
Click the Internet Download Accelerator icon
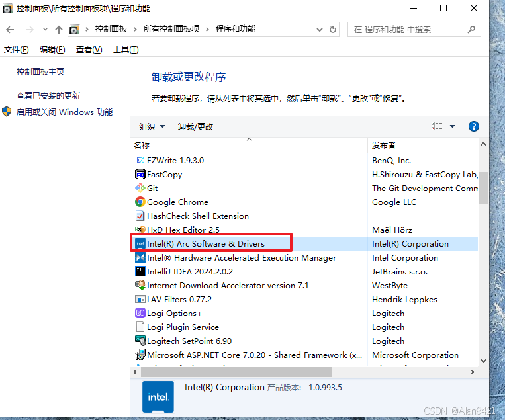point(140,285)
